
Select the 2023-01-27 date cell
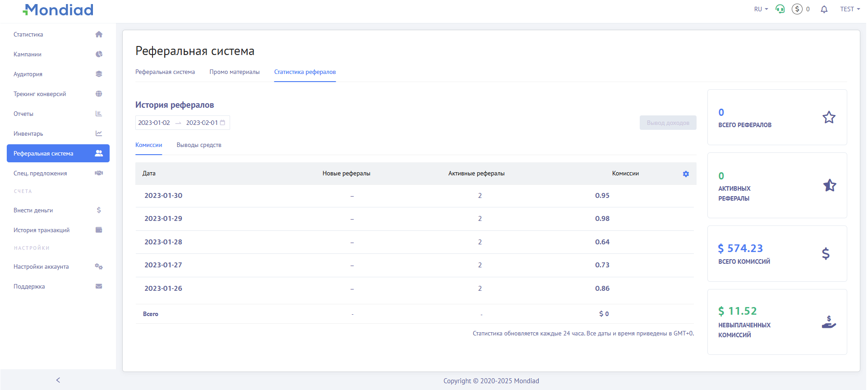point(163,265)
